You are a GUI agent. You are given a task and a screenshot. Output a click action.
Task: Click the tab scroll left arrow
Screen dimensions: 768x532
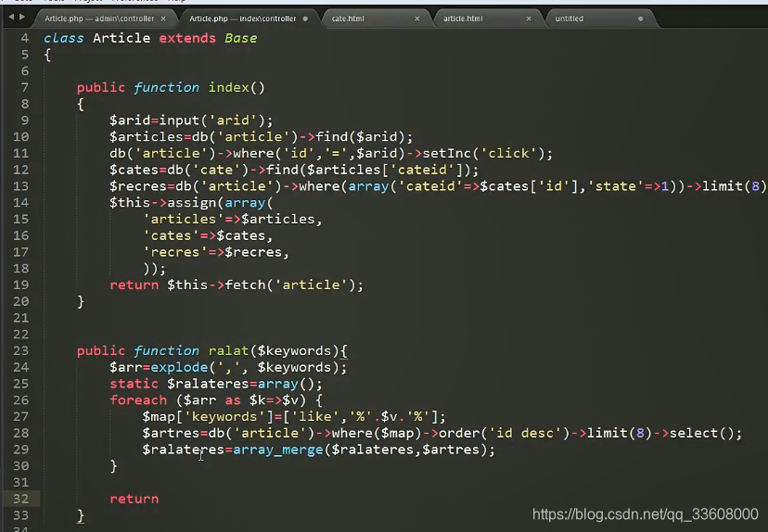pos(11,17)
